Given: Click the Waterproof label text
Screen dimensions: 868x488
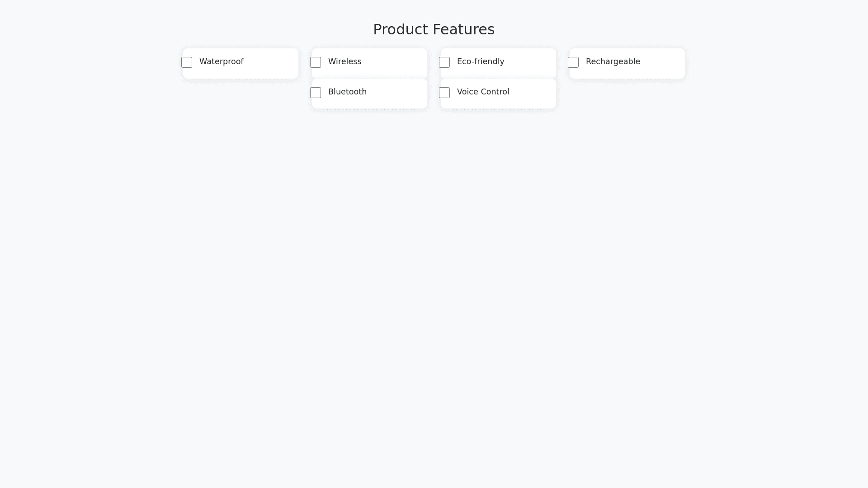Looking at the screenshot, I should (221, 61).
